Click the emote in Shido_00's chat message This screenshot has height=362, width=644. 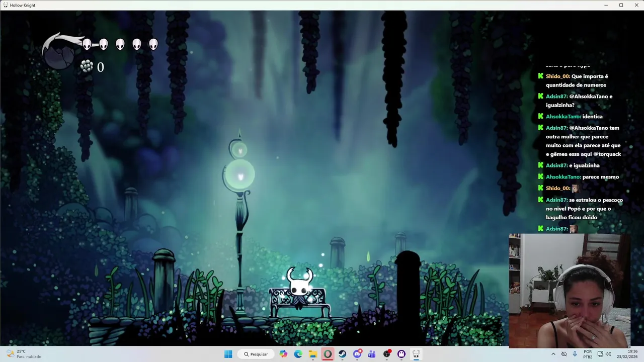pos(576,188)
